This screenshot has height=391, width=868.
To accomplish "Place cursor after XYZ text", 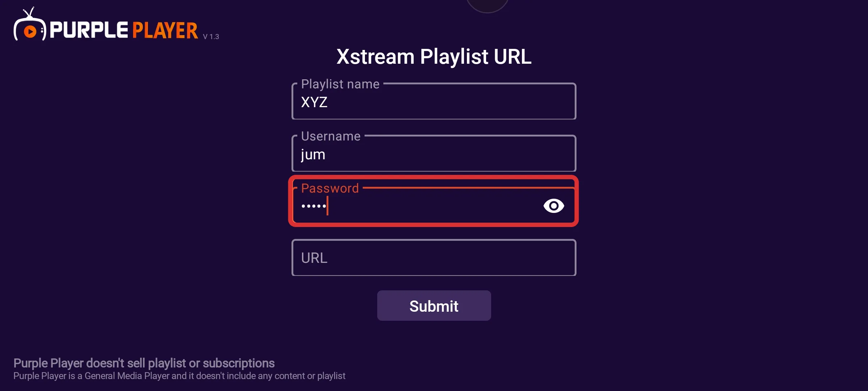I will (x=328, y=102).
